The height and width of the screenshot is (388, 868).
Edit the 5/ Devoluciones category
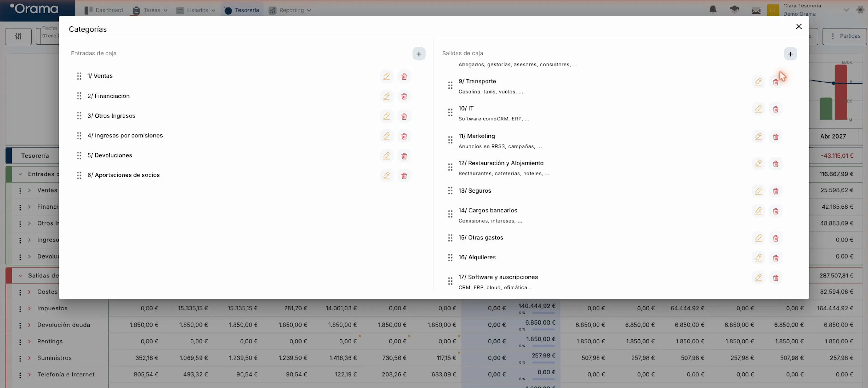[387, 156]
